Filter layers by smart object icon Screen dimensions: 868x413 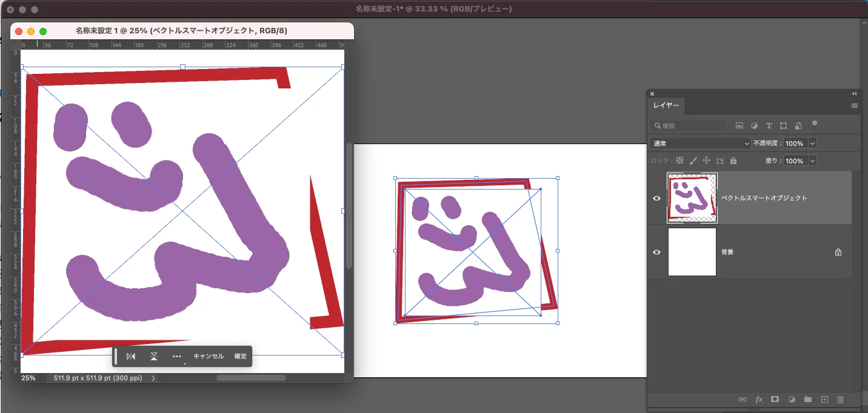(x=798, y=126)
